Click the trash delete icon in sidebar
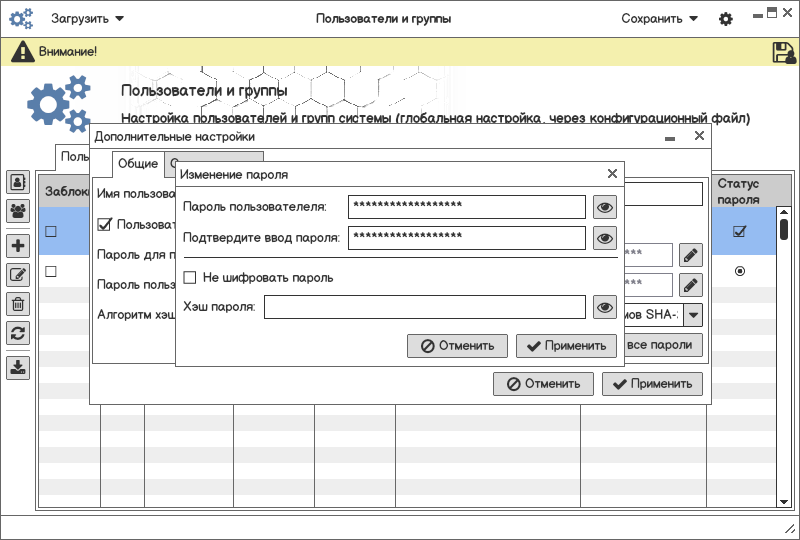 (x=18, y=304)
